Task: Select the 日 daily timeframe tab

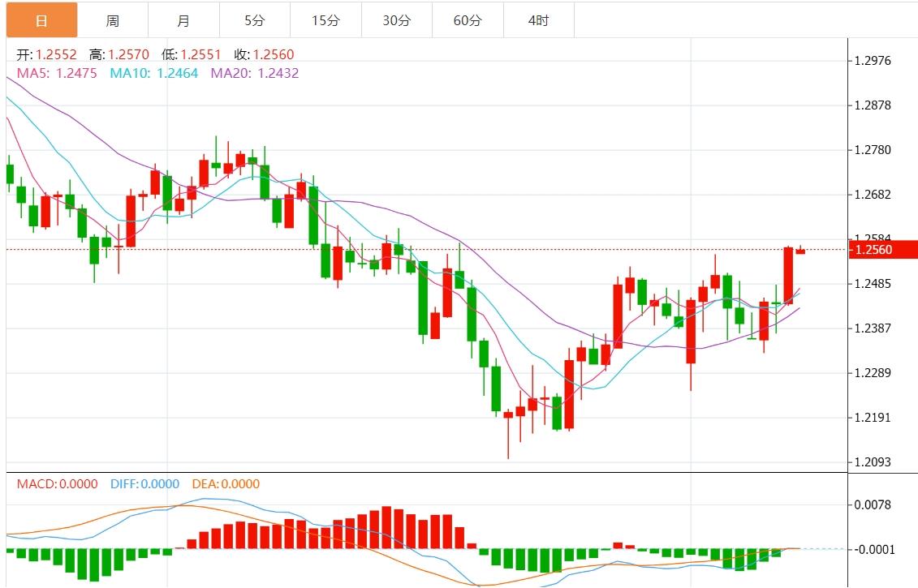Action: coord(42,20)
